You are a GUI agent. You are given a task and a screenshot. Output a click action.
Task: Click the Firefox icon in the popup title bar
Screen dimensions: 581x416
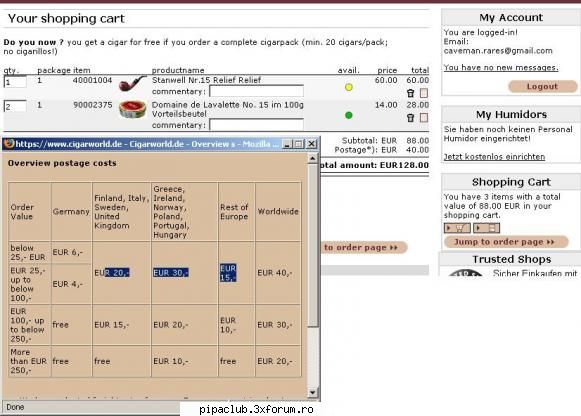coord(9,143)
